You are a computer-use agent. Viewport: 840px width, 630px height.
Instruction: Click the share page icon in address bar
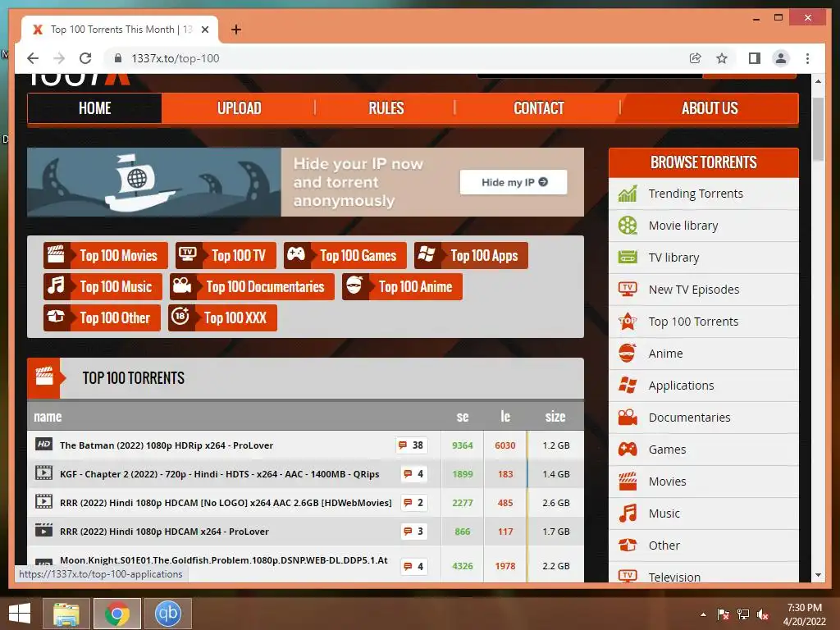(x=695, y=58)
